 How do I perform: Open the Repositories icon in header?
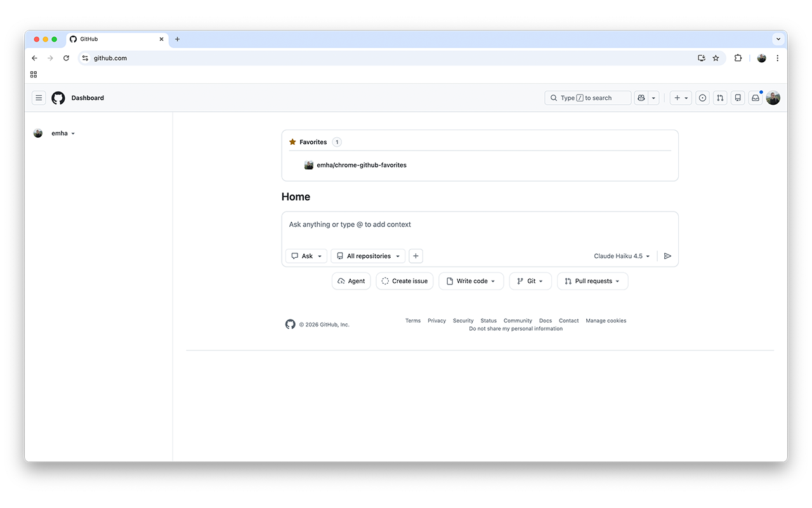(x=738, y=98)
